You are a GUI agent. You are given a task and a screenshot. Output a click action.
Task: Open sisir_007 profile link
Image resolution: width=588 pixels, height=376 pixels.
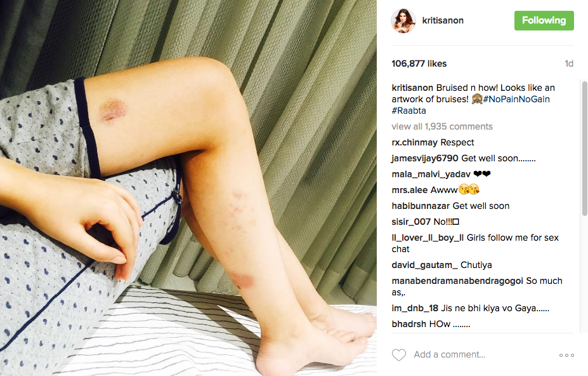pos(411,222)
